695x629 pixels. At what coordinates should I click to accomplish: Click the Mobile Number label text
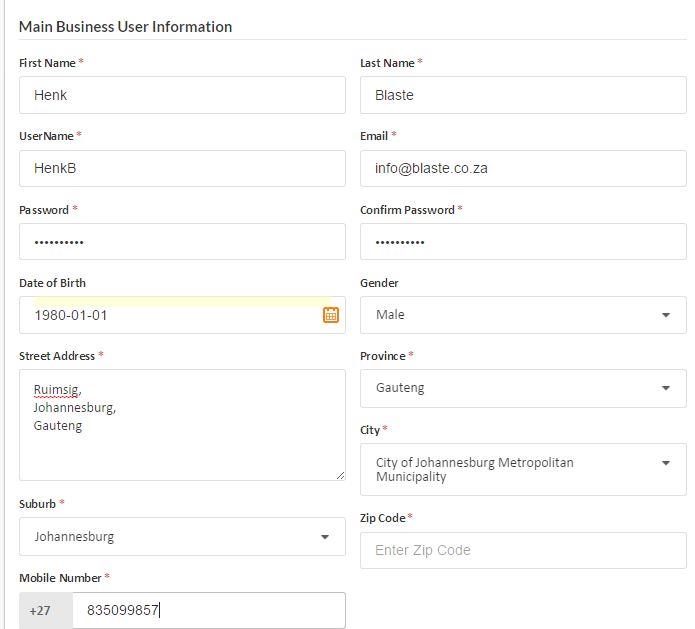point(60,578)
